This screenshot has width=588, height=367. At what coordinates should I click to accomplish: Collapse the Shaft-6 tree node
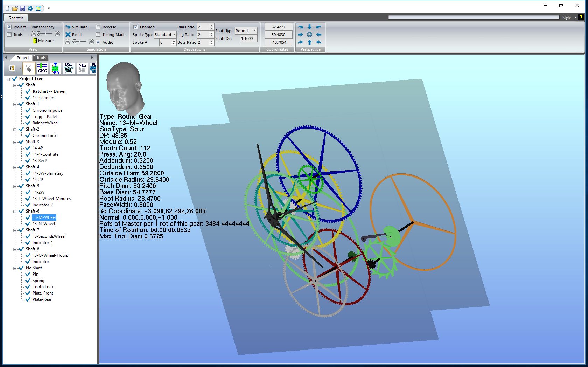pos(15,212)
